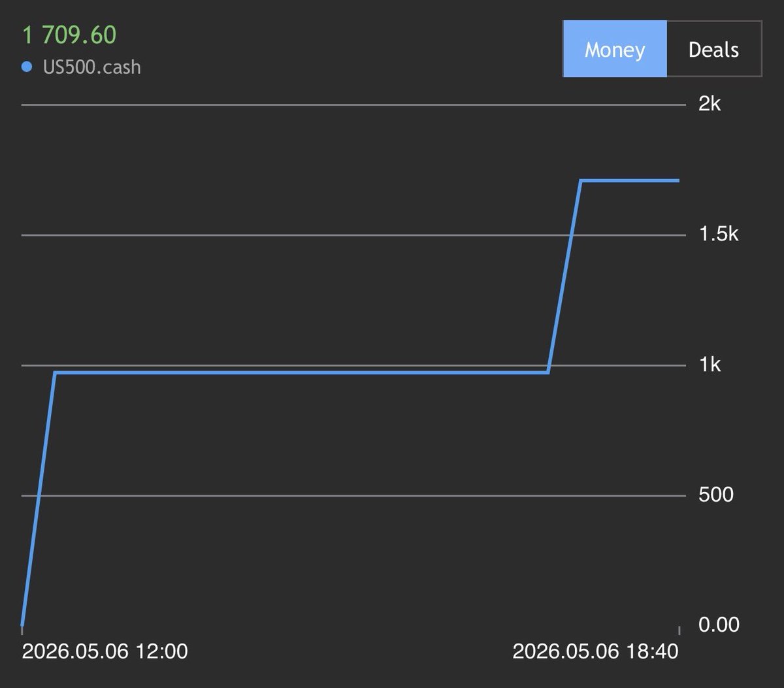This screenshot has height=688, width=784.
Task: Click the 2026.05.06 12:00 date label
Action: coord(105,651)
